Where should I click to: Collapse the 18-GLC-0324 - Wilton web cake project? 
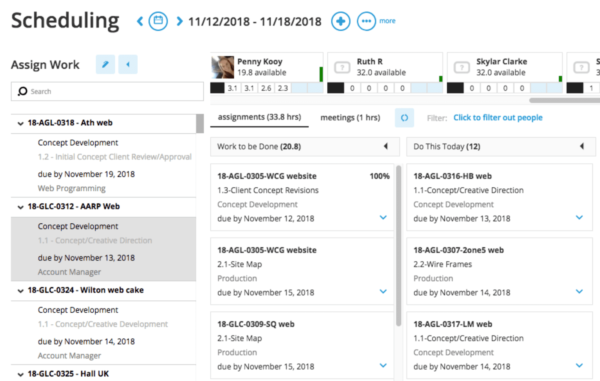point(20,291)
